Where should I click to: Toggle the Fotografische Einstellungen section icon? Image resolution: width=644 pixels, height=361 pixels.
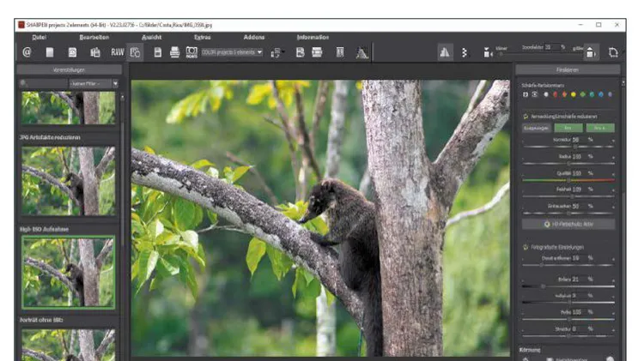click(x=526, y=247)
